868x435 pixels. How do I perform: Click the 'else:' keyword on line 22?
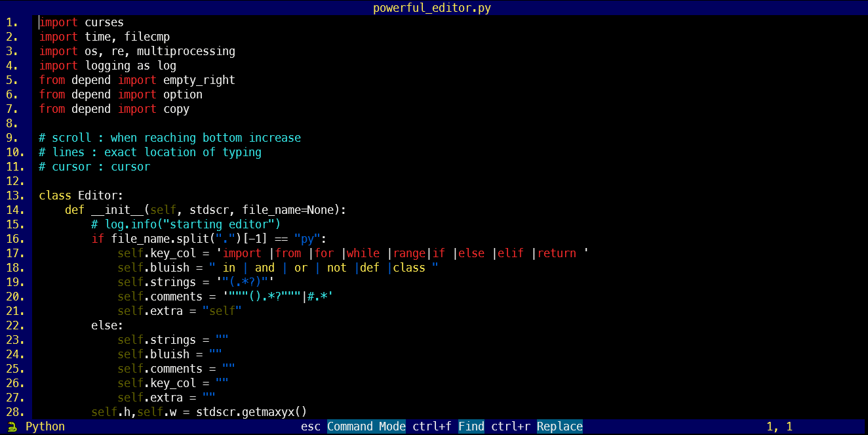tap(108, 325)
